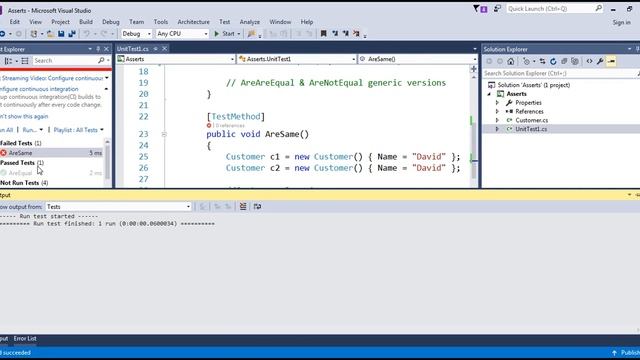Screen dimensions: 640x360
Task: Click the Next Bookmark toolbar icon
Action: [x=345, y=34]
